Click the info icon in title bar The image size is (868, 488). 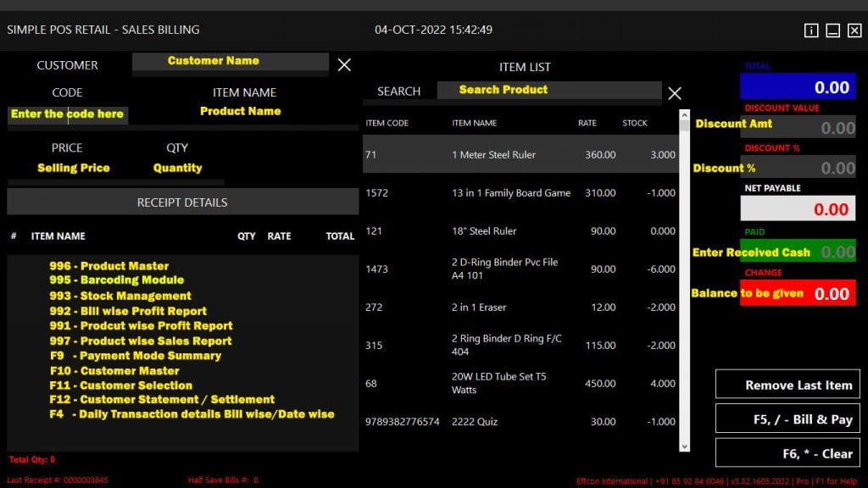pyautogui.click(x=811, y=30)
